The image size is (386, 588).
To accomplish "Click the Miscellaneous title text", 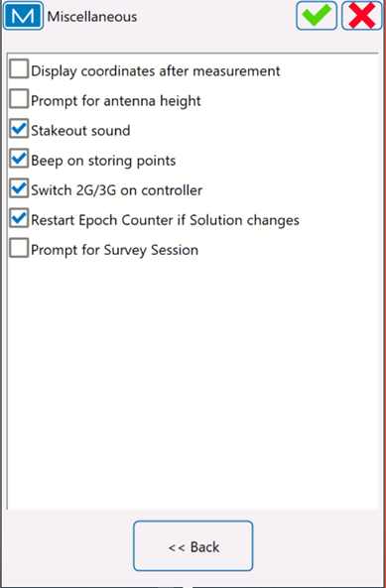I will pyautogui.click(x=92, y=17).
